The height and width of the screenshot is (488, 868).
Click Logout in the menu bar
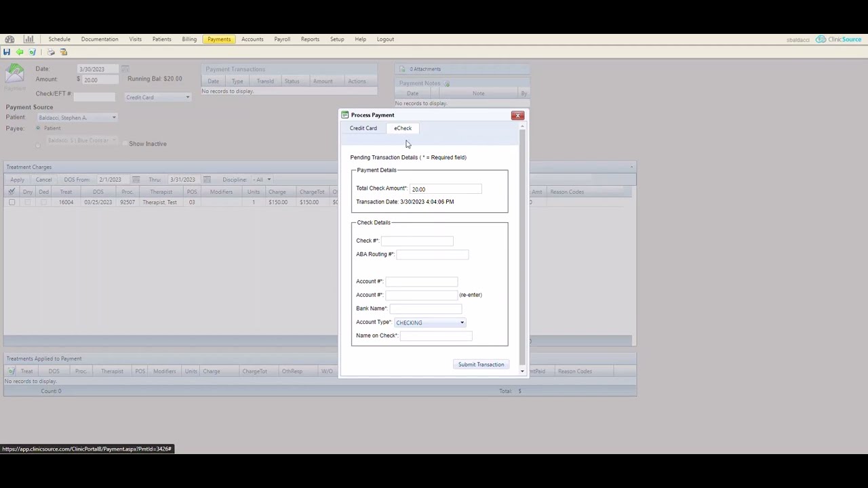(385, 39)
